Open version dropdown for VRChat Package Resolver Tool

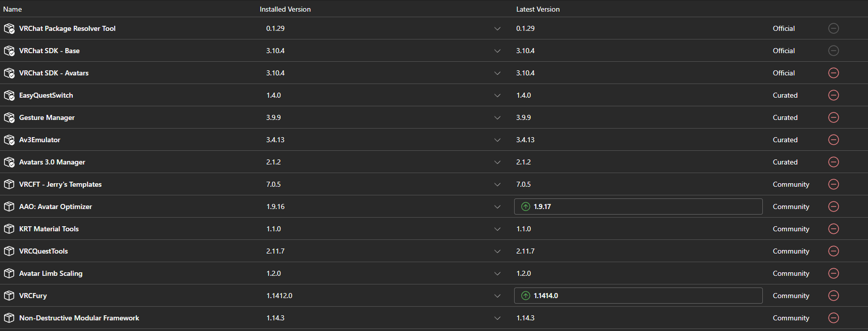click(x=497, y=29)
